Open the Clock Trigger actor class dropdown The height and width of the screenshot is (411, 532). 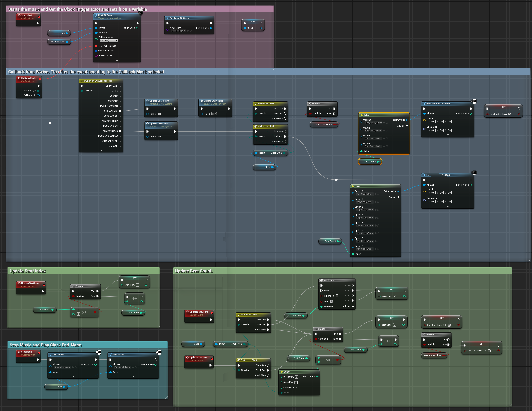coord(179,31)
